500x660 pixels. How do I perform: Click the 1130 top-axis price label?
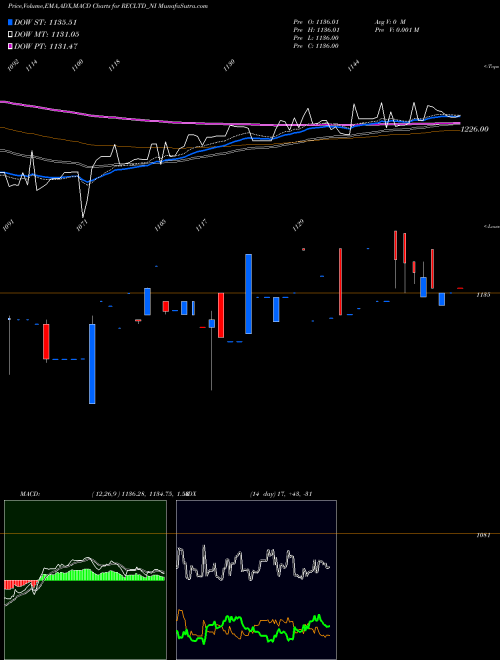click(229, 66)
